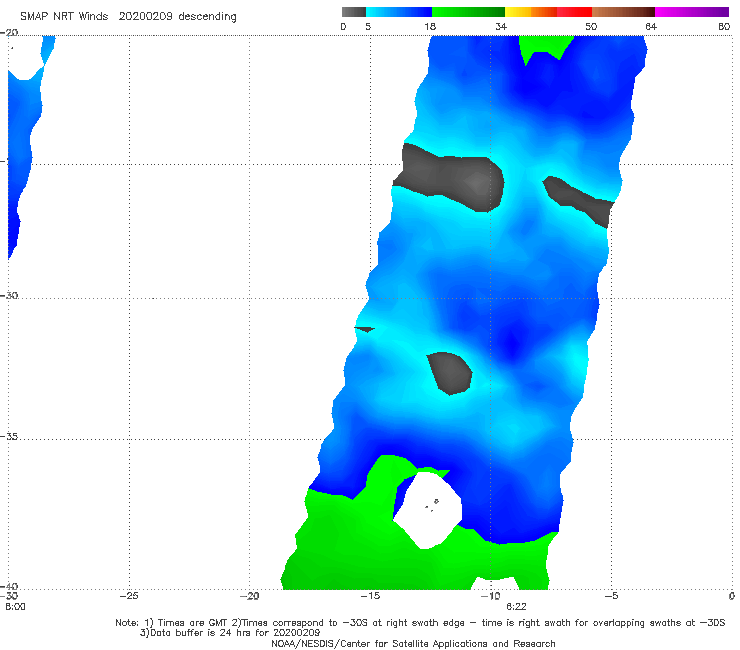Click the swath time label '8:00'
This screenshot has height=650, width=740.
point(15,607)
